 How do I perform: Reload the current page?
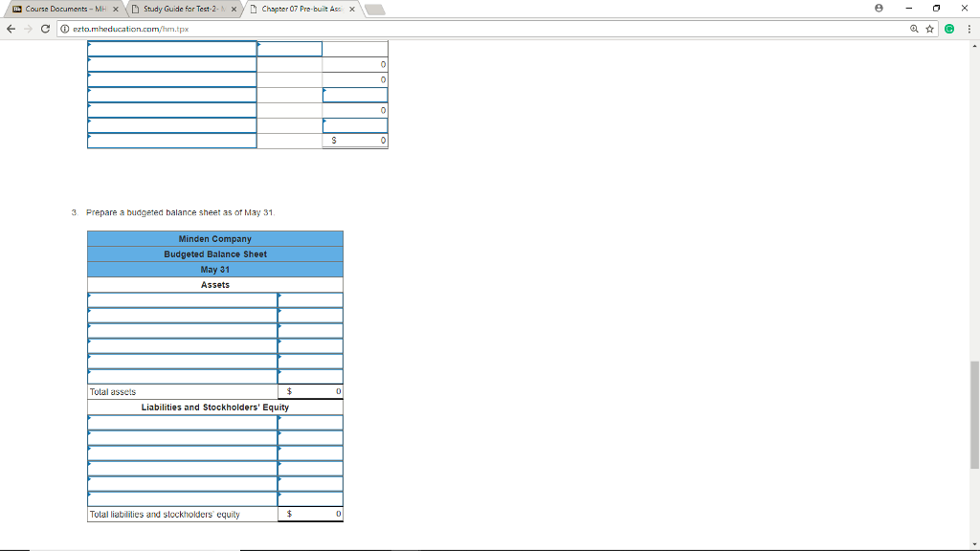45,29
